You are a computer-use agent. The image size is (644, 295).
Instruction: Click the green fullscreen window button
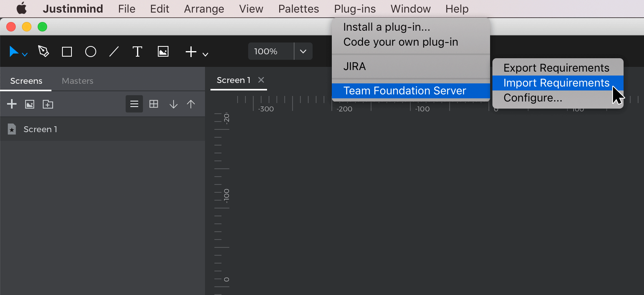[x=42, y=27]
